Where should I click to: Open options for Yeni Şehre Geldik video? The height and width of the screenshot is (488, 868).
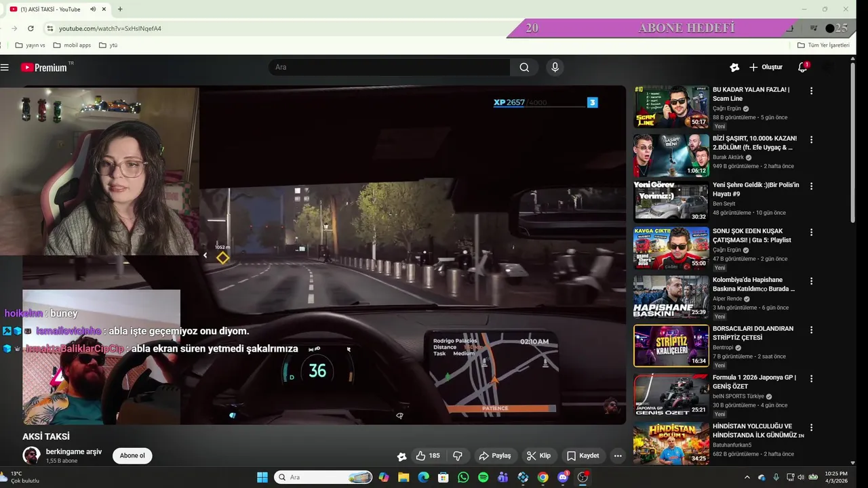[x=811, y=186]
